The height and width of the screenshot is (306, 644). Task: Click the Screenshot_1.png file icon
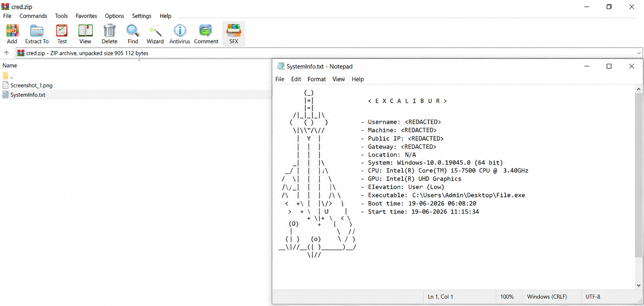[x=5, y=85]
